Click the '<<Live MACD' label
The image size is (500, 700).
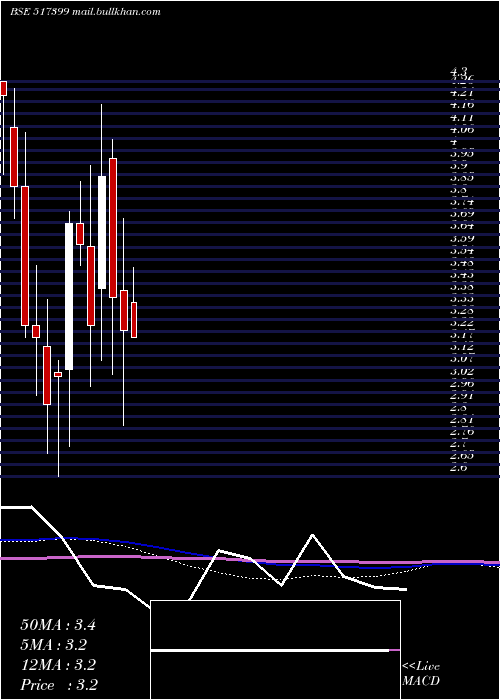pyautogui.click(x=421, y=674)
